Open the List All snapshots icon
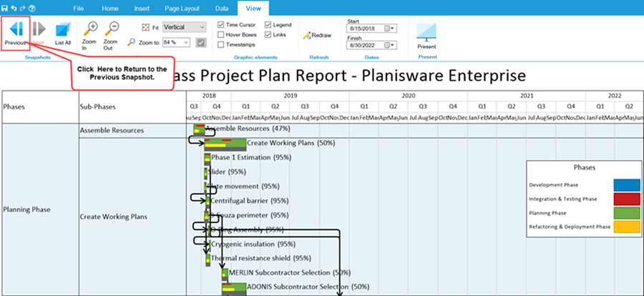This screenshot has width=644, height=296. click(63, 34)
